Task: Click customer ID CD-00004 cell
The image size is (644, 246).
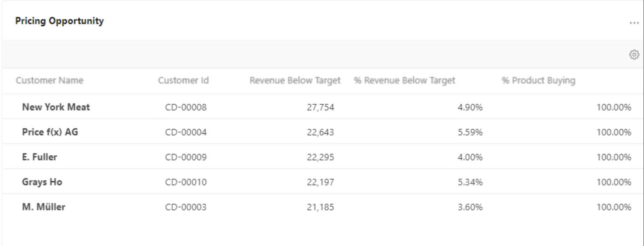Action: click(186, 132)
